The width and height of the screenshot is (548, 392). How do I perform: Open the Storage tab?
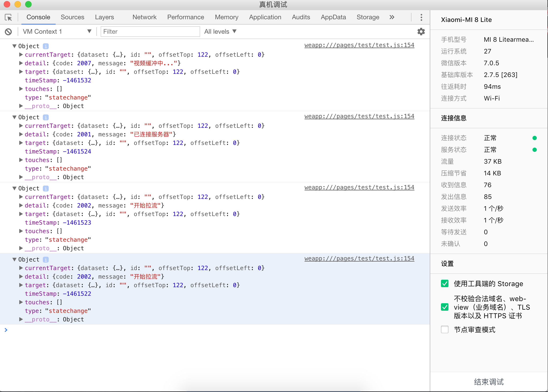pos(368,17)
